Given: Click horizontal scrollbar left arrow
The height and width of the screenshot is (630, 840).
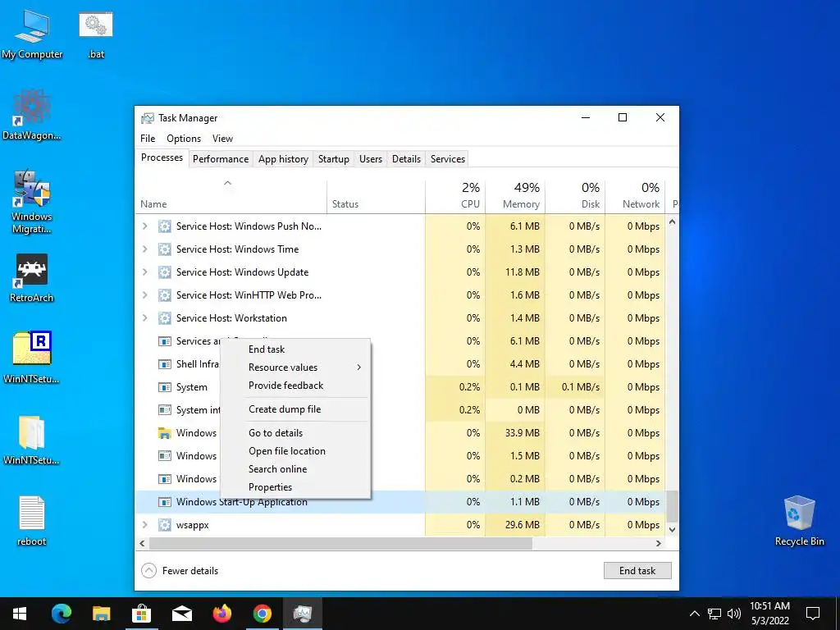Looking at the screenshot, I should pos(142,543).
